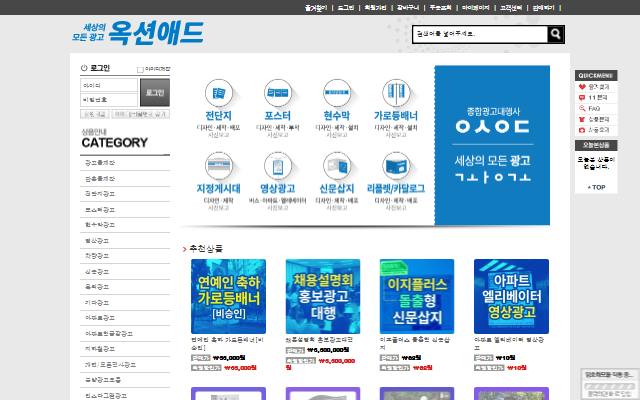Open 로그인 in the top bar
This screenshot has height=400, width=640.
pyautogui.click(x=346, y=8)
